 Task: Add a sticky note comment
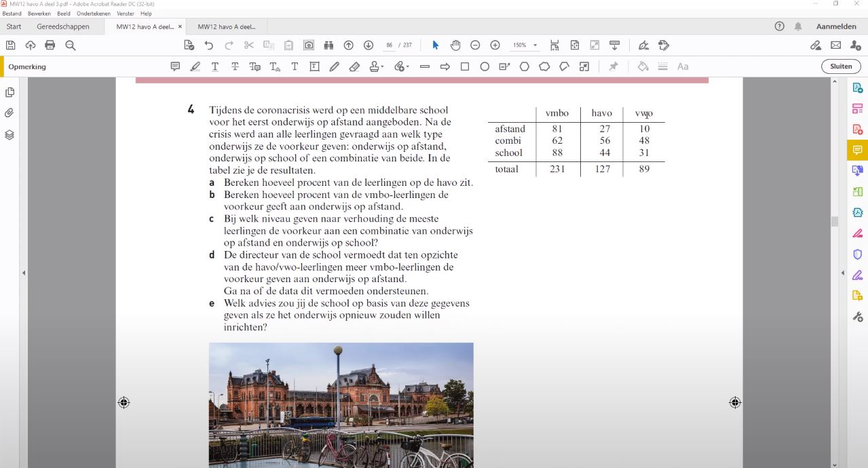click(x=175, y=66)
